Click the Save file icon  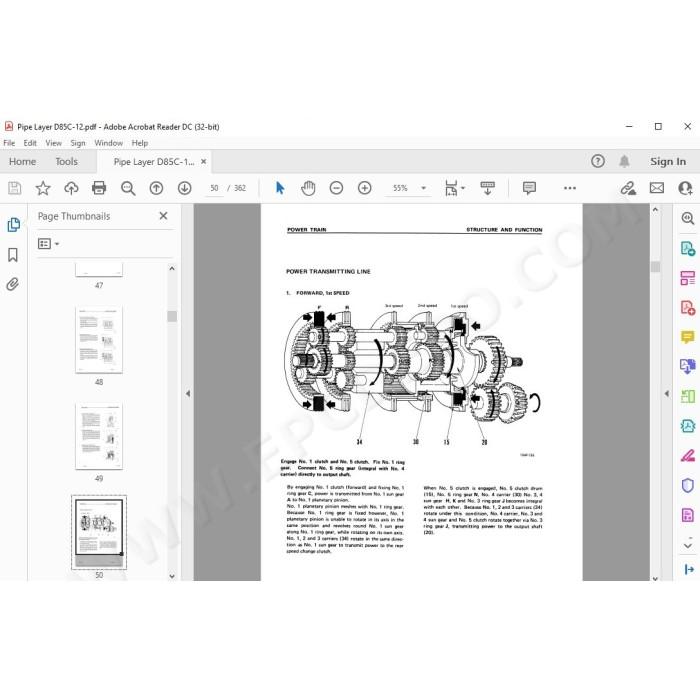pyautogui.click(x=14, y=188)
